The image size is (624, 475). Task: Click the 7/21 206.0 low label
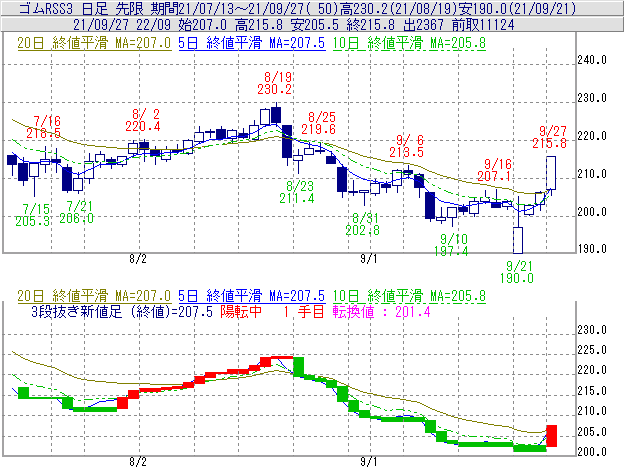point(76,212)
